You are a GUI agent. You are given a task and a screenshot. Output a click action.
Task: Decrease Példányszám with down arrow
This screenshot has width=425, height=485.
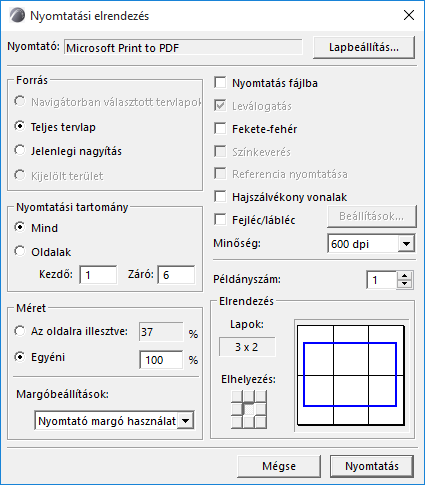pyautogui.click(x=405, y=284)
